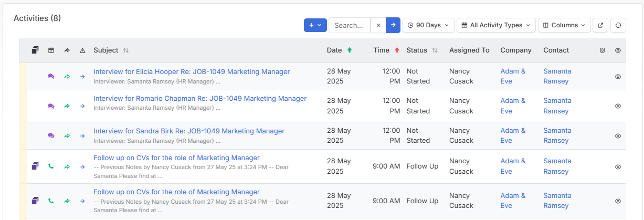Screen dimensions: 644x220
Task: Click phone icon on lower Follow up row
Action: click(x=51, y=201)
